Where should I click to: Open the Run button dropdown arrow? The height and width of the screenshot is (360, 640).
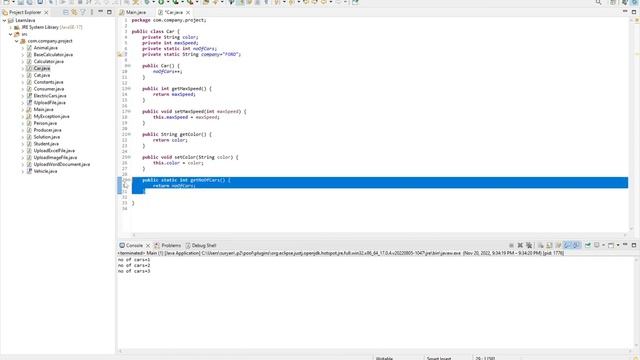pyautogui.click(x=167, y=2)
